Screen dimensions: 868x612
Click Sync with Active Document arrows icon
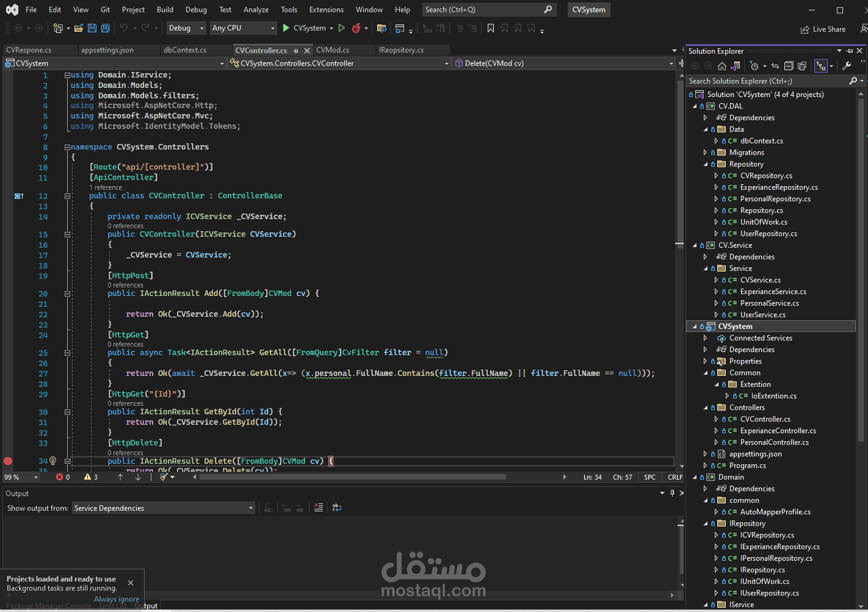(775, 66)
